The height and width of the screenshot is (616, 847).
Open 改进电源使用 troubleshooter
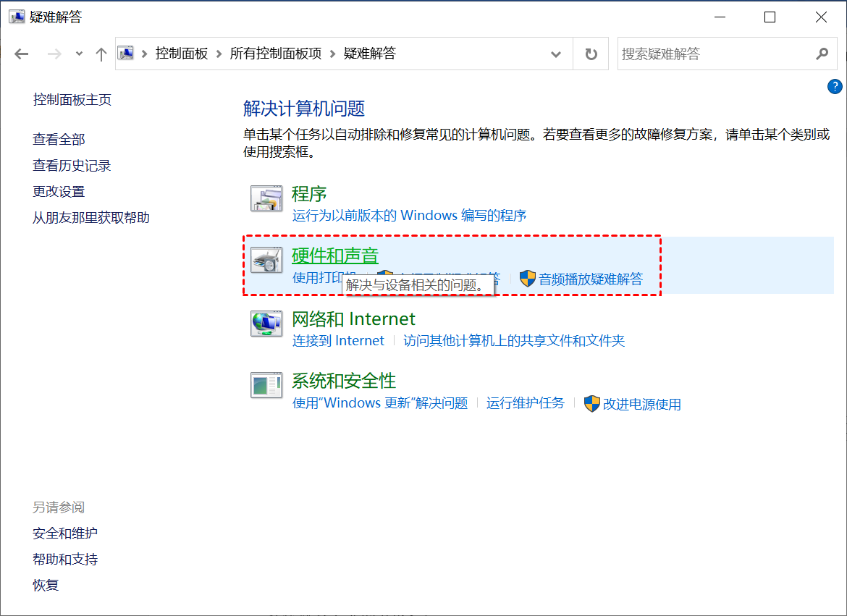[x=642, y=404]
